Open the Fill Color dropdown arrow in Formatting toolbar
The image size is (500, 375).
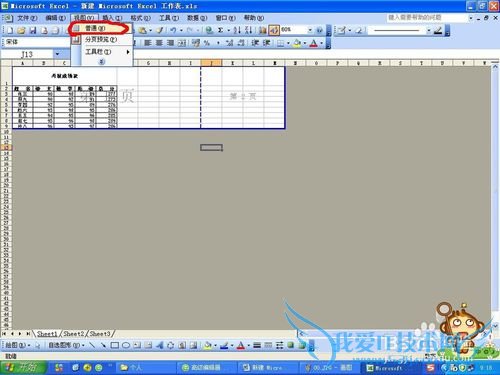(x=304, y=43)
